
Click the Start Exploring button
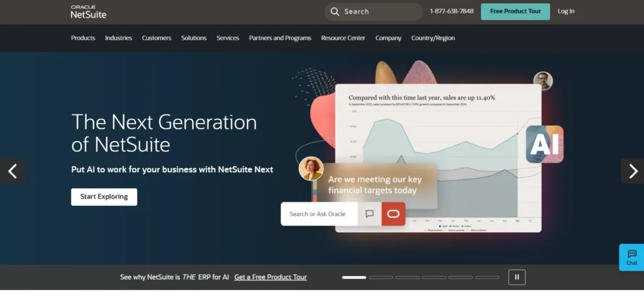point(104,197)
